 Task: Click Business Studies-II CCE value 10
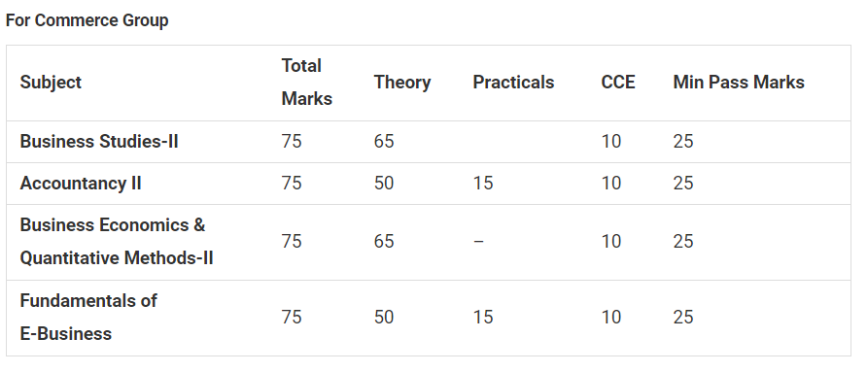611,142
